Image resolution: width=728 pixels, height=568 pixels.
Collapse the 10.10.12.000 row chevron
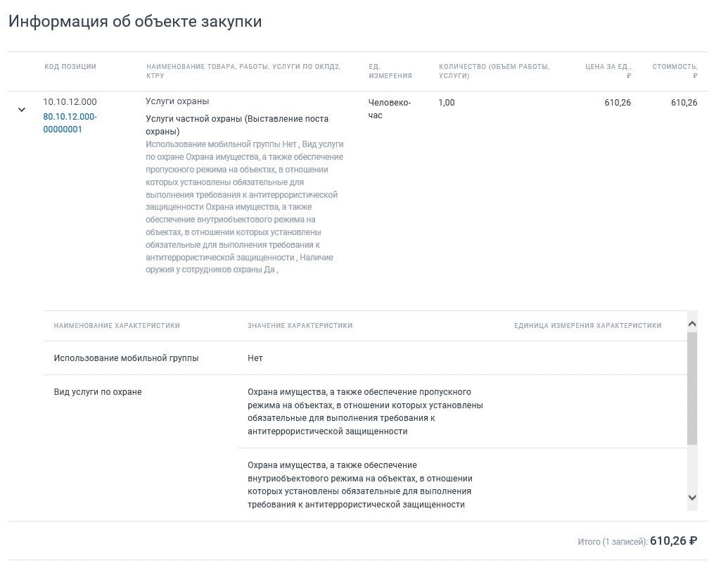tap(21, 110)
